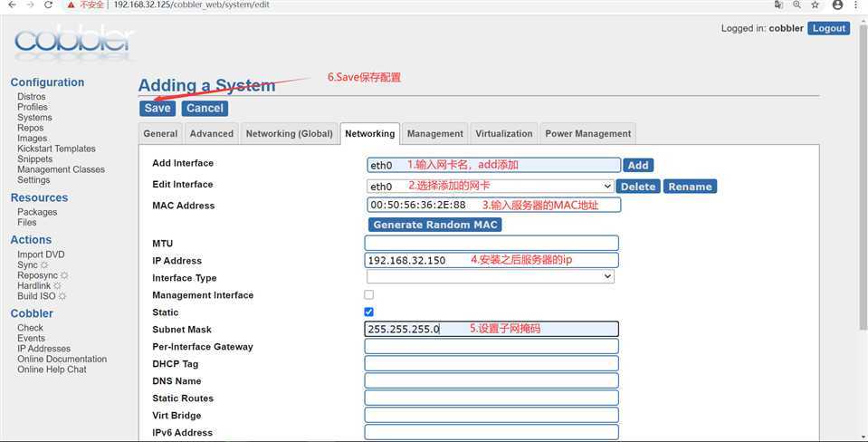This screenshot has width=868, height=442.
Task: Select the Networking tab
Action: 370,133
